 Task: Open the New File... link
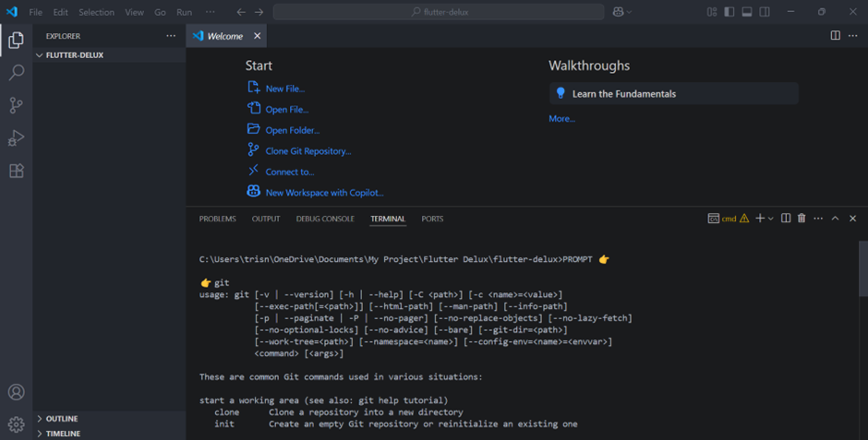click(x=285, y=89)
